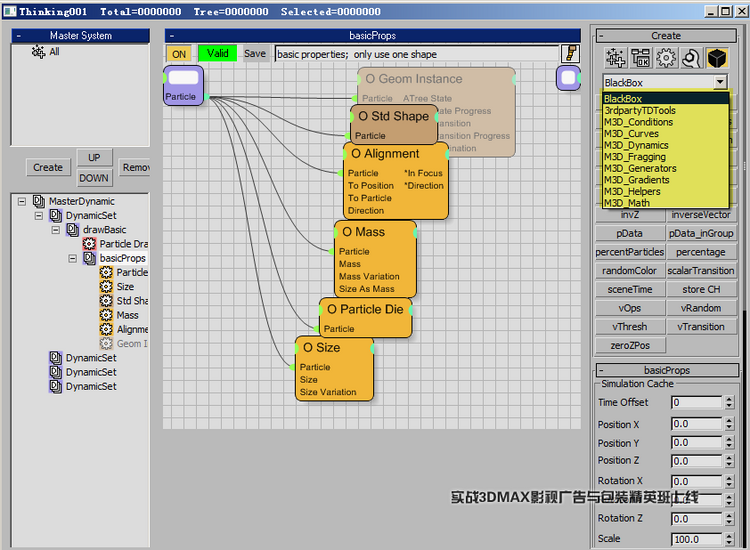Click the UP button
The height and width of the screenshot is (550, 750).
pyautogui.click(x=94, y=157)
